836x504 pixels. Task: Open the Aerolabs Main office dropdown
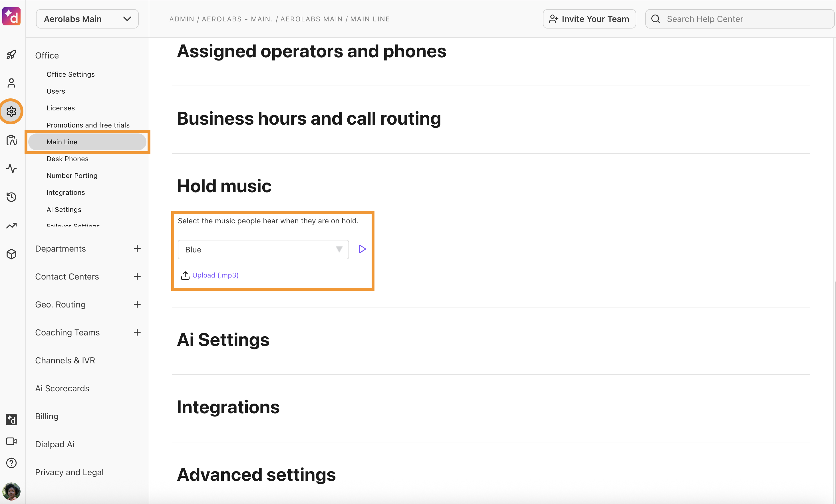[x=87, y=19]
